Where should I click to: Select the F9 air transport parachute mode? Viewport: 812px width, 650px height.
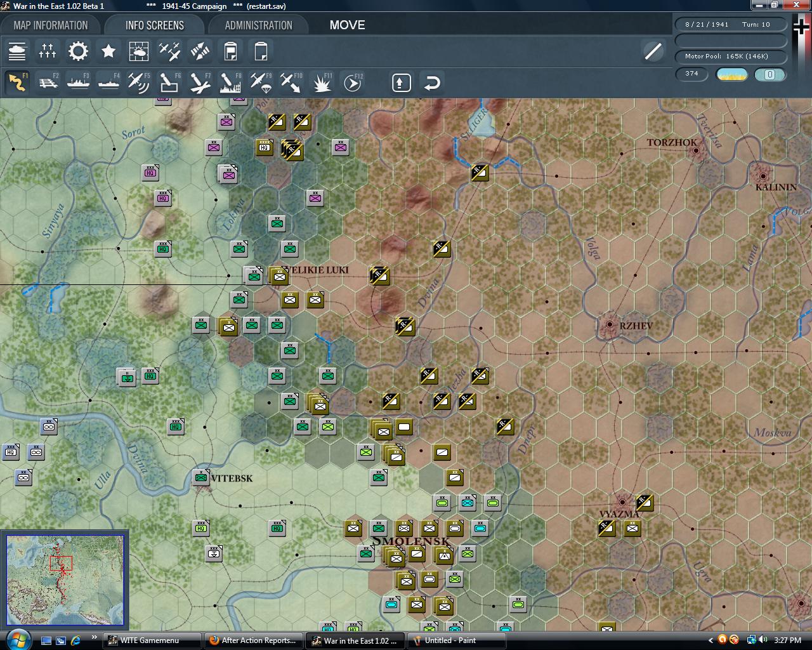pyautogui.click(x=261, y=83)
